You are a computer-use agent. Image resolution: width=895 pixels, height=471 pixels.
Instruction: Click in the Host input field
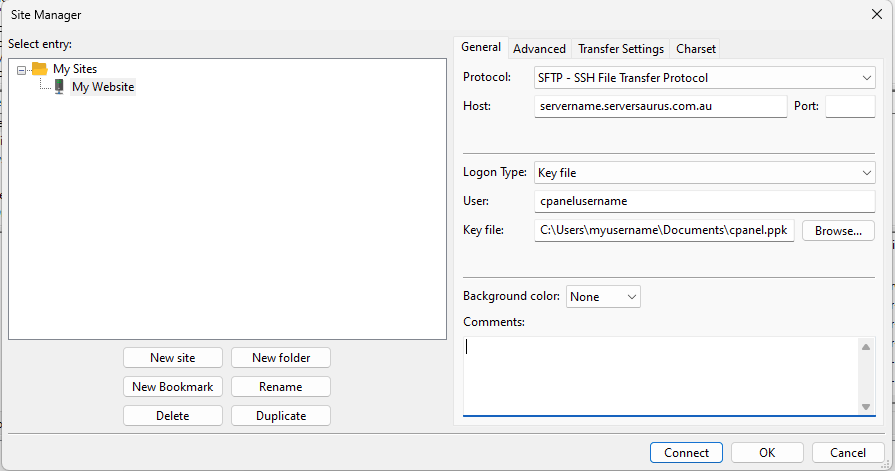pos(660,106)
